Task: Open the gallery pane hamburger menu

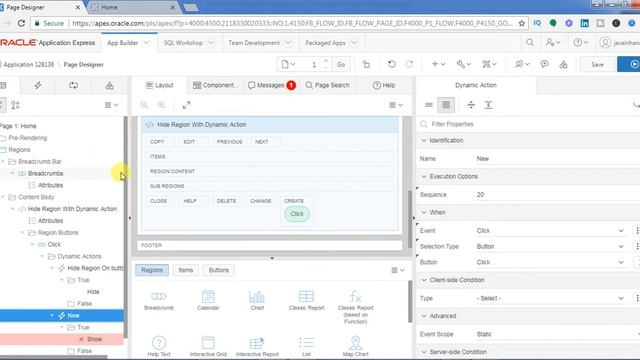Action: tap(398, 270)
